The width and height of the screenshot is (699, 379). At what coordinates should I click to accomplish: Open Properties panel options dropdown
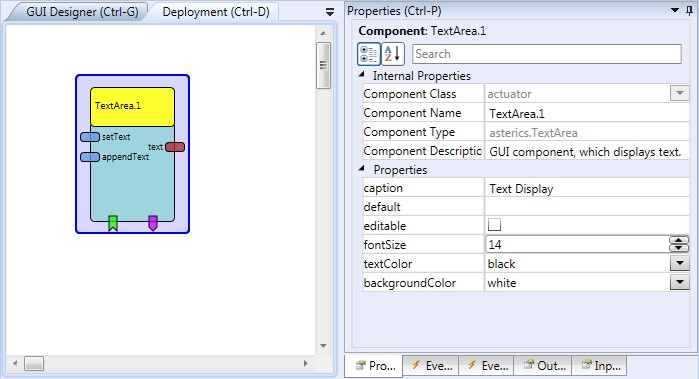tap(675, 10)
